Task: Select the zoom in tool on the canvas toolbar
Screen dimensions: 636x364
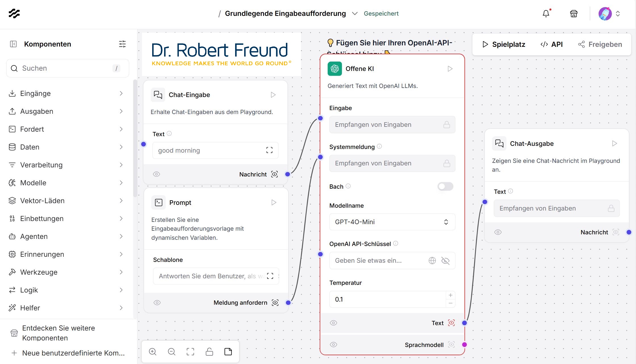Action: [152, 352]
